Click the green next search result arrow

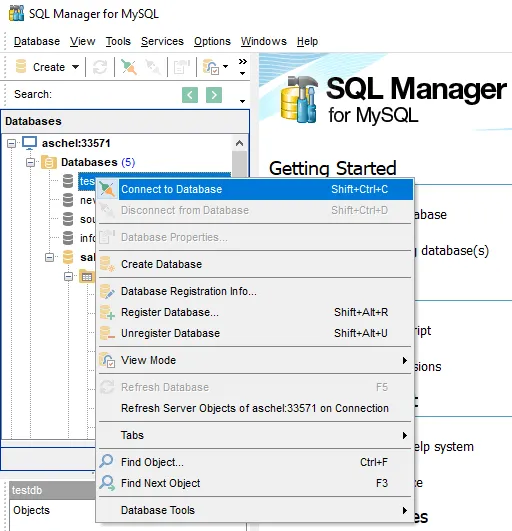coord(214,95)
